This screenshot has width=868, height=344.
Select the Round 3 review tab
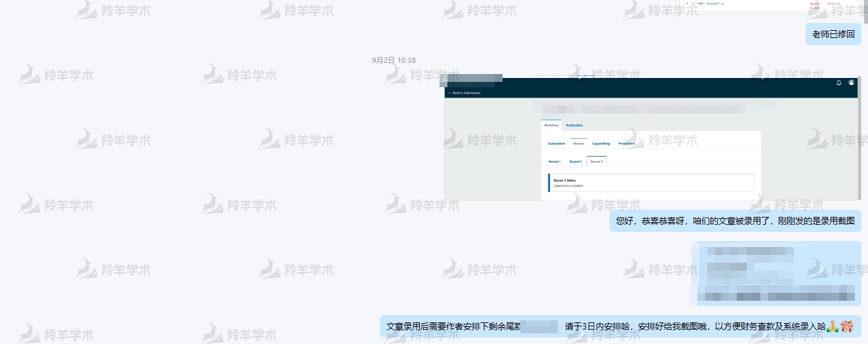coord(596,161)
